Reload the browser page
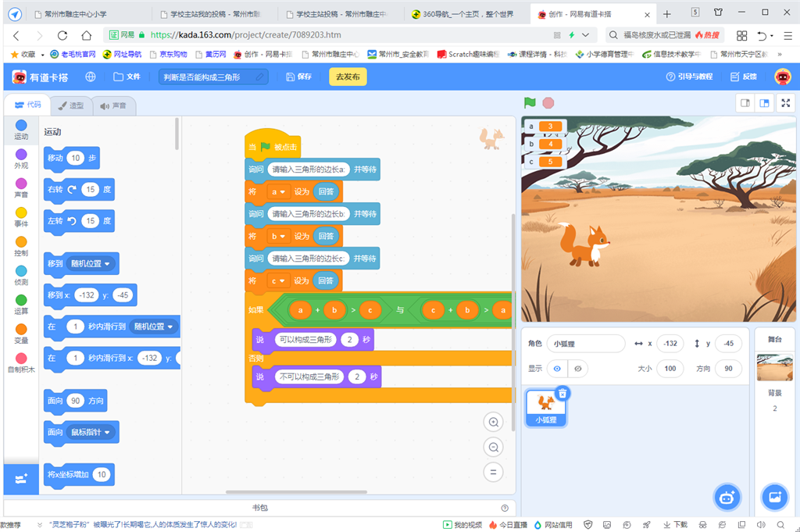This screenshot has width=800, height=532. click(62, 35)
